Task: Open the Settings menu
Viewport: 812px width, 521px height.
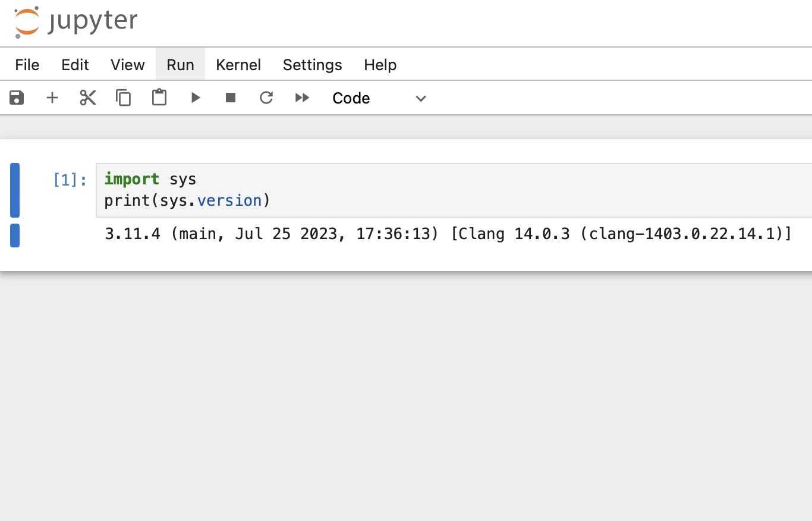Action: [x=312, y=65]
